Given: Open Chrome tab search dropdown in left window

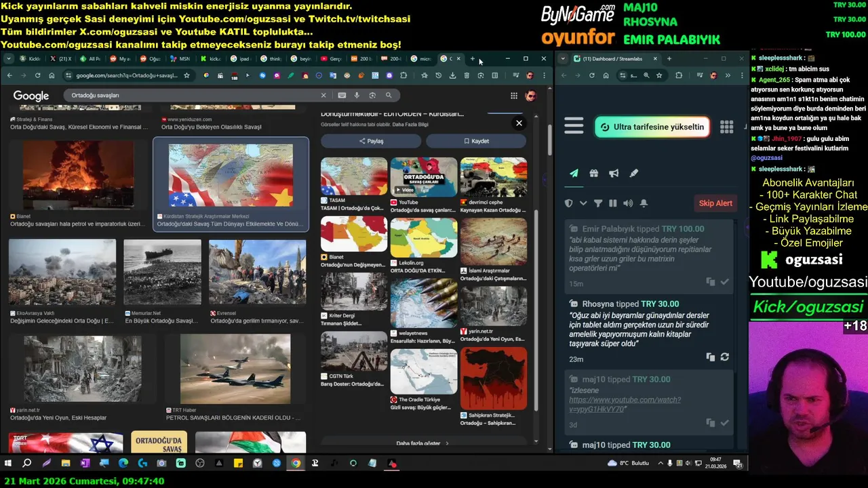Looking at the screenshot, I should [7, 59].
